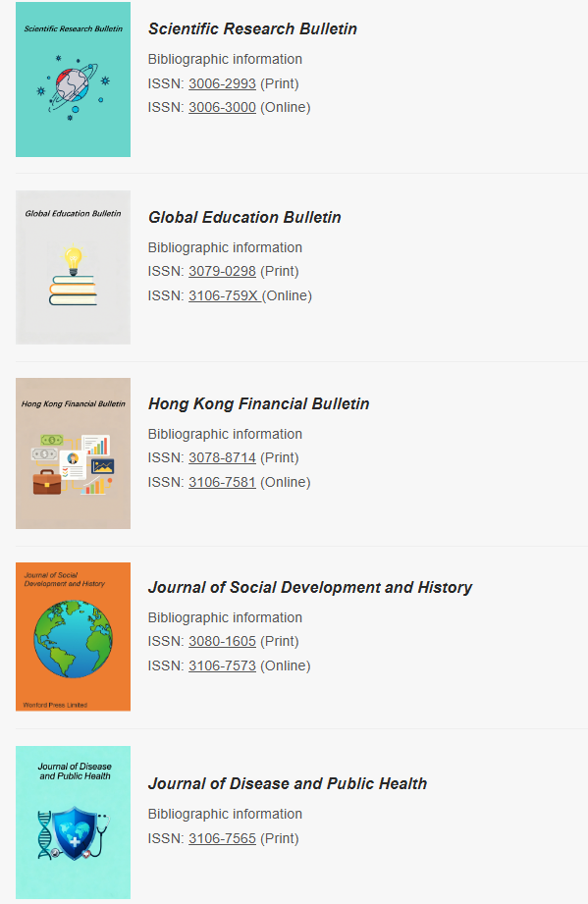
Task: Open the Hong Kong Financial Bulletin title
Action: pos(259,403)
